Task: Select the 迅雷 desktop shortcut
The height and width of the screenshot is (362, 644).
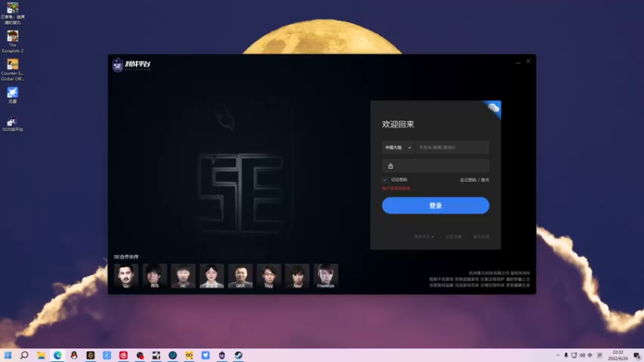Action: pyautogui.click(x=12, y=95)
